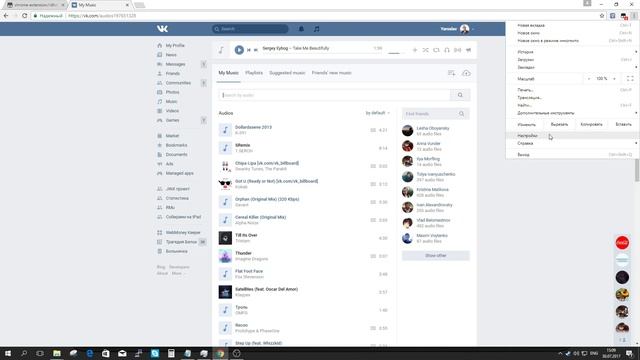Open notifications bell in VK header
The width and height of the screenshot is (640, 360).
301,29
